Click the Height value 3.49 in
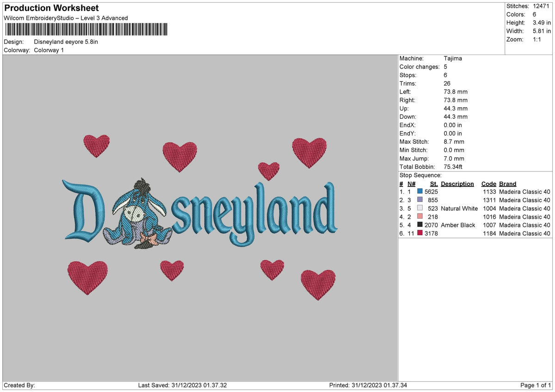The height and width of the screenshot is (392, 555). [542, 23]
